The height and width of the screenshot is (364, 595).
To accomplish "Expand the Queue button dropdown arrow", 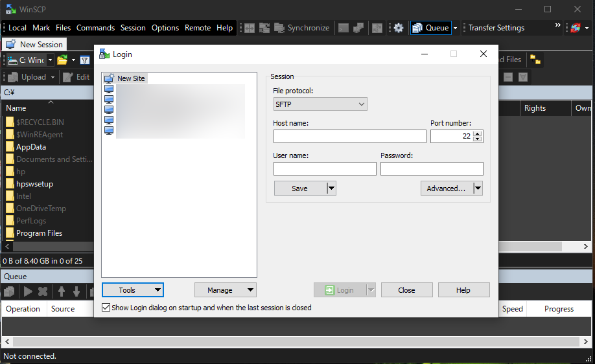I will 456,28.
